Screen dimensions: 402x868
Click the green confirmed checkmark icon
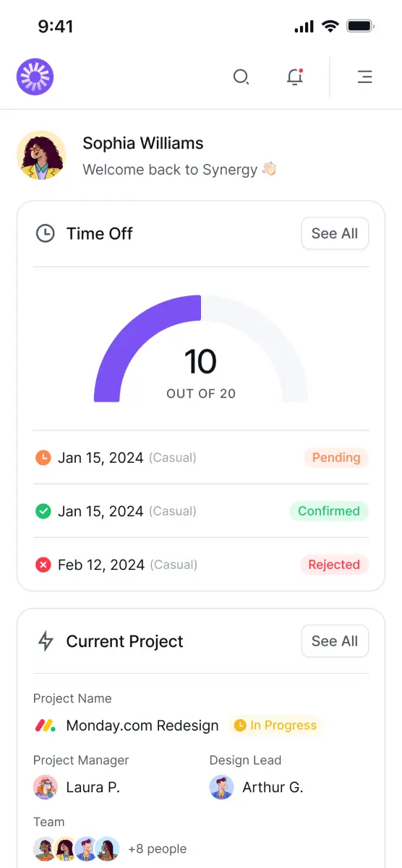click(43, 511)
